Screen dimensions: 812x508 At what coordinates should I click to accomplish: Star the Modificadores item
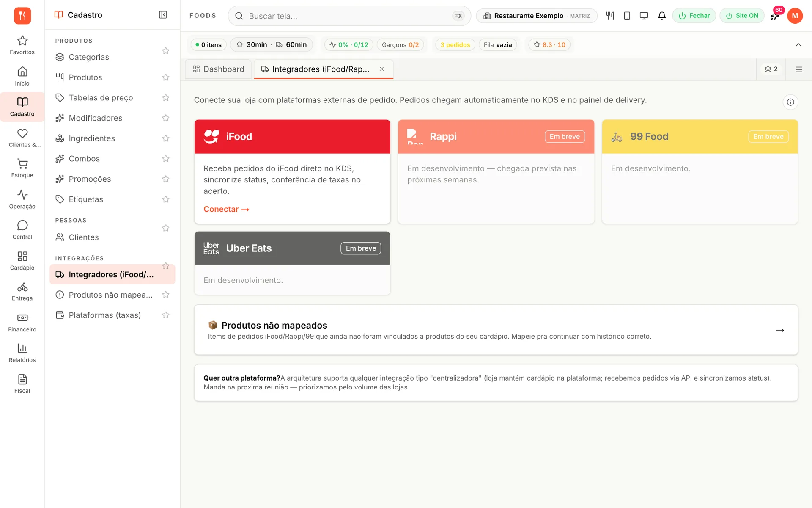point(166,118)
